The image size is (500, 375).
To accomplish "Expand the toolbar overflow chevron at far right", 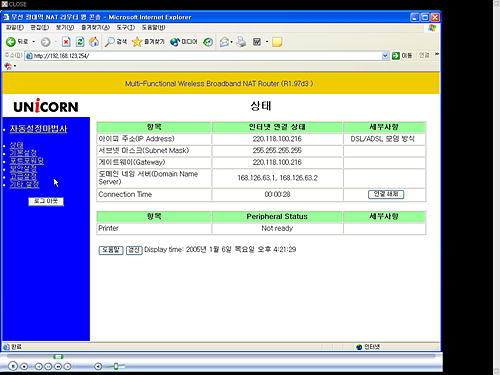I will [437, 54].
